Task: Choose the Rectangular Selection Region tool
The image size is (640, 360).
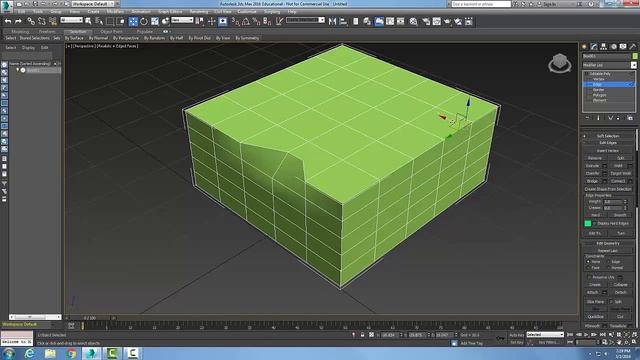Action: [110, 21]
